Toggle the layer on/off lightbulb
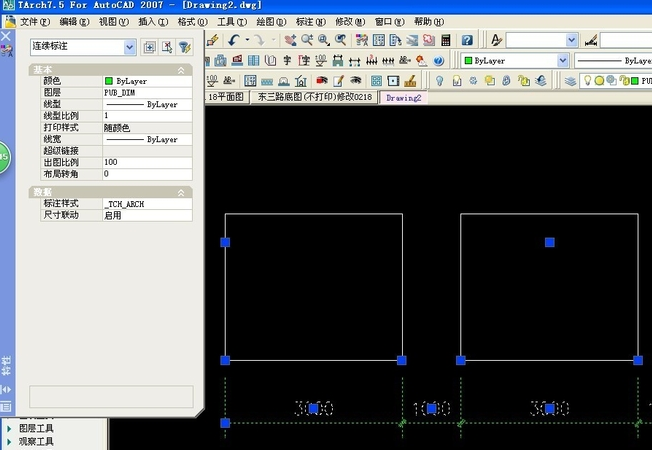 587,80
